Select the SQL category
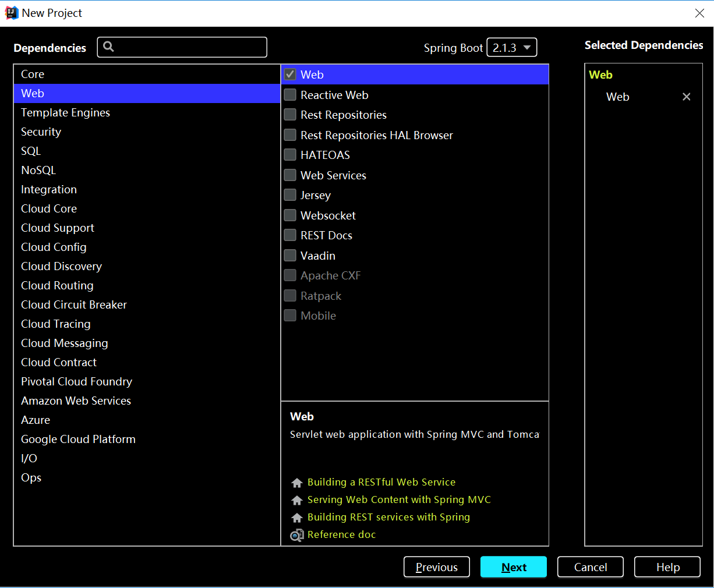The width and height of the screenshot is (714, 588). (x=147, y=151)
